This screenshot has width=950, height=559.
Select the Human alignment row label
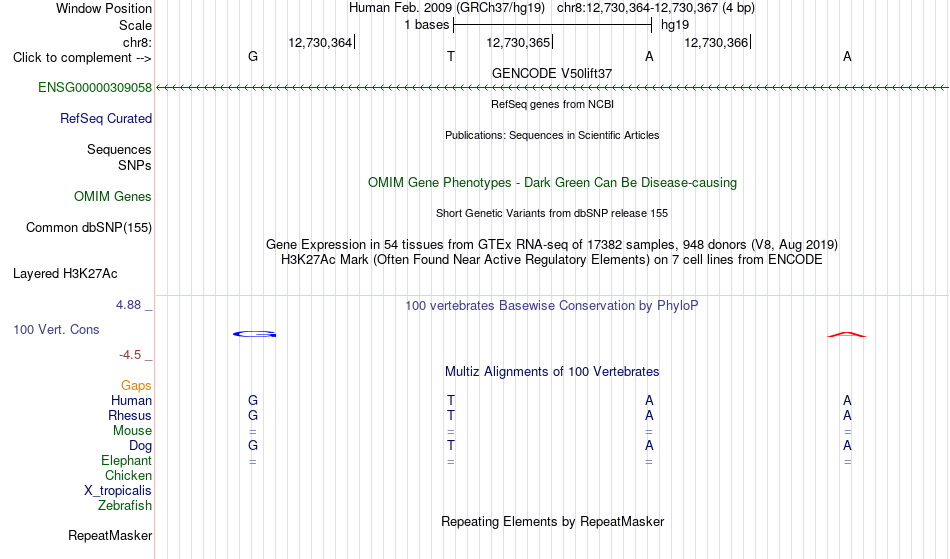coord(131,400)
